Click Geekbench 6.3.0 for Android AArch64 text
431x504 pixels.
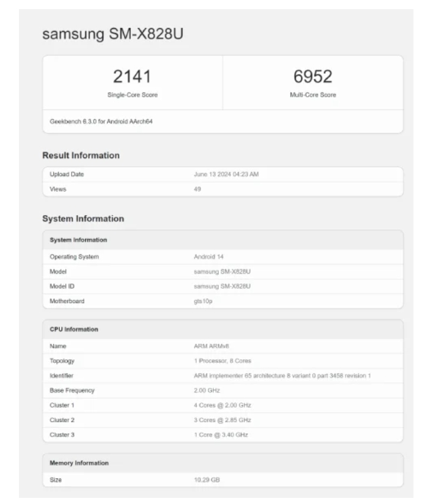pyautogui.click(x=101, y=122)
